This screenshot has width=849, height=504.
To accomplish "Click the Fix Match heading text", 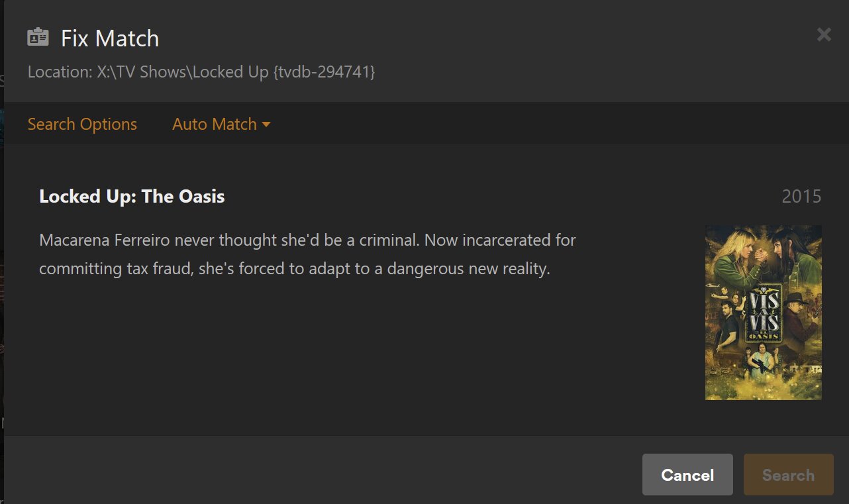I will 110,38.
